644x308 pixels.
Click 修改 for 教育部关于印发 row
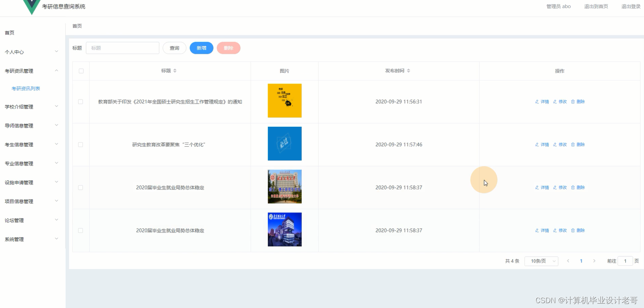pos(560,102)
